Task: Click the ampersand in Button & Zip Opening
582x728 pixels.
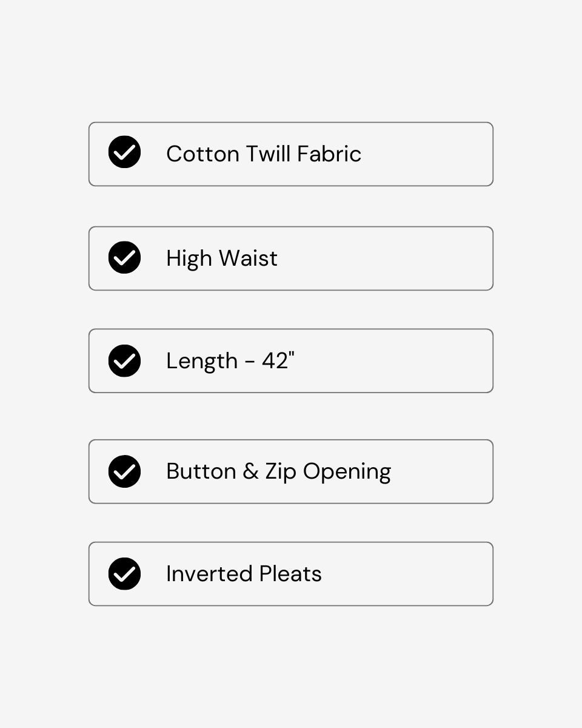Action: (250, 471)
